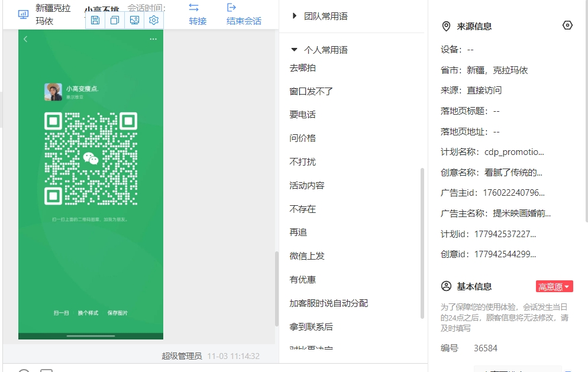Screen dimensions: 588x372
Task: Click the customer number 36584
Action: click(485, 348)
